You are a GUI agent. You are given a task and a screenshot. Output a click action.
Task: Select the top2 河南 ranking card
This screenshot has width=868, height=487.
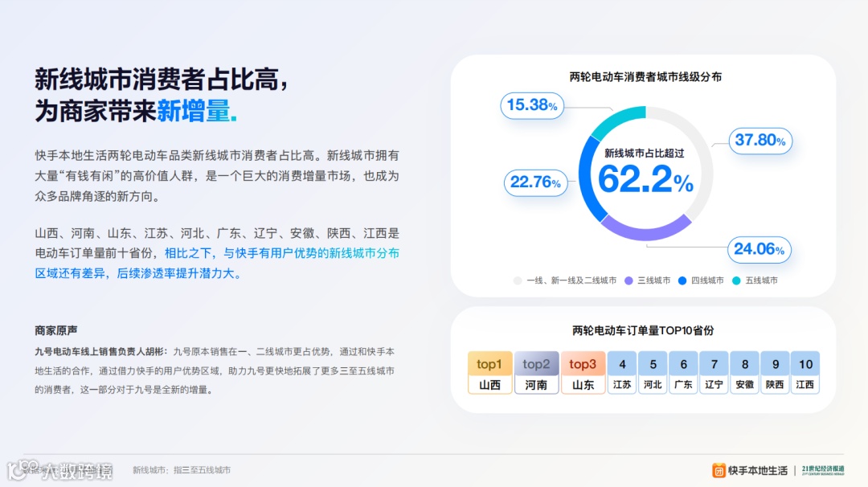[x=536, y=372]
